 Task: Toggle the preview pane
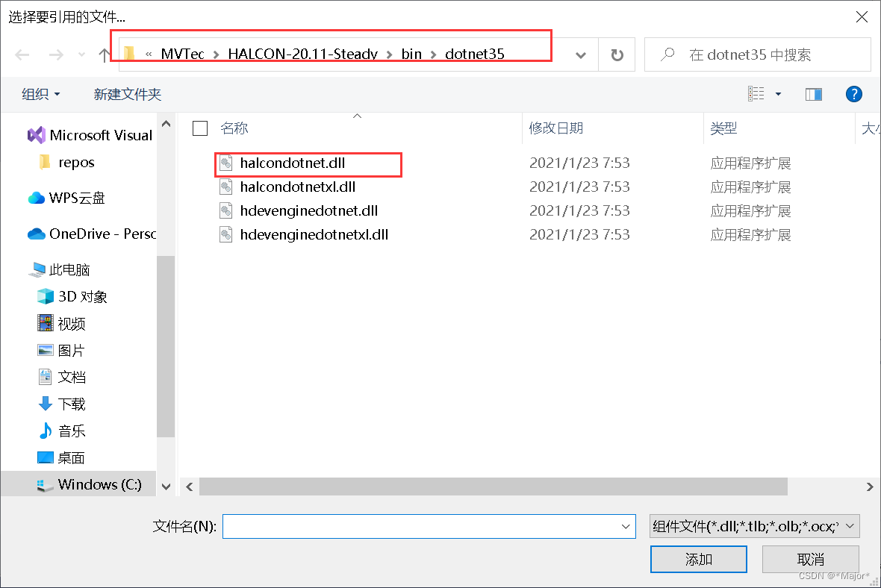[813, 94]
